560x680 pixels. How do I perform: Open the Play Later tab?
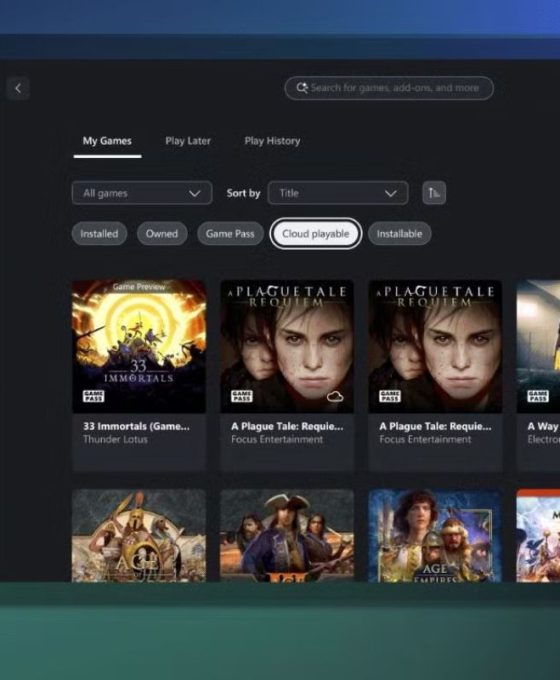click(188, 141)
